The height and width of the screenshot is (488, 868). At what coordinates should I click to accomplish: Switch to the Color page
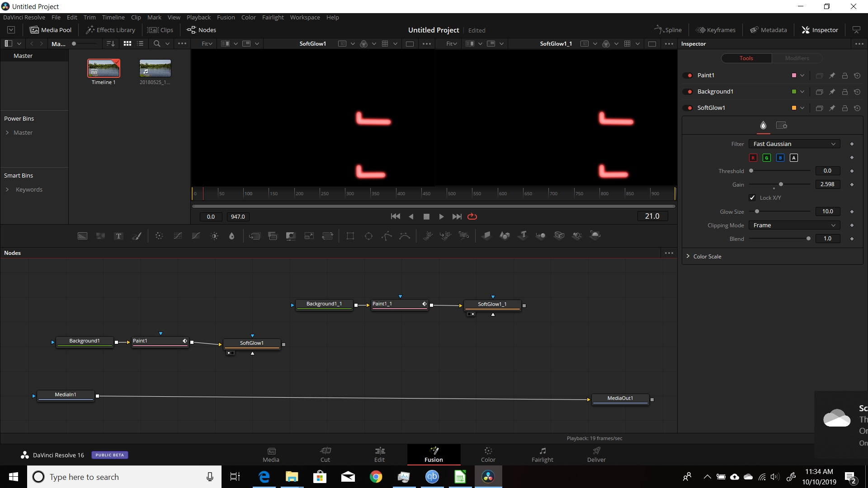[x=488, y=455]
